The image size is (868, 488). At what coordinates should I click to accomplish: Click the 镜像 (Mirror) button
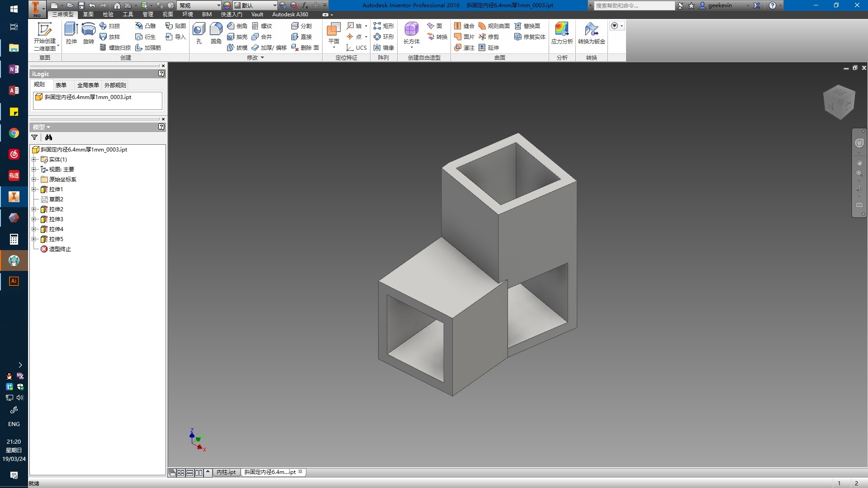384,47
